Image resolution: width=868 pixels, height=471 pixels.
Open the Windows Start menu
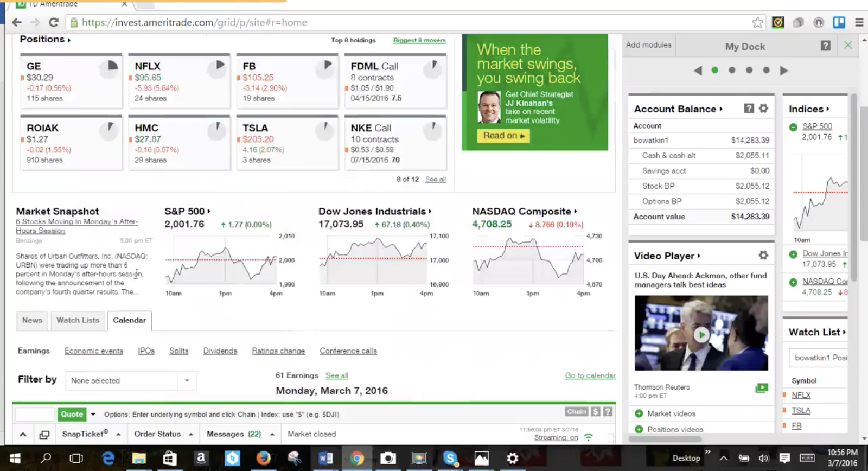coord(15,459)
